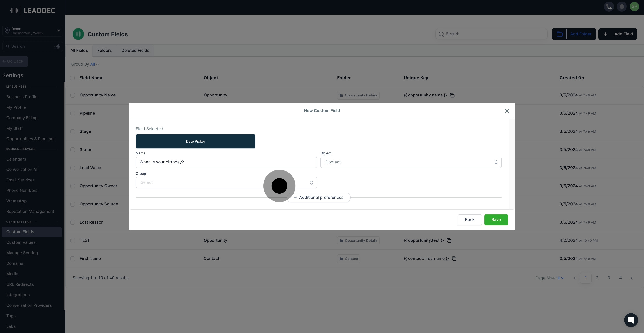Open Custom Values in sidebar
Screen dimensions: 644x333
point(21,242)
